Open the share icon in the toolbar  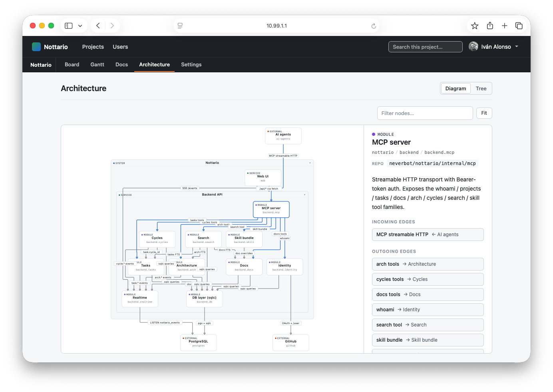[x=490, y=26]
